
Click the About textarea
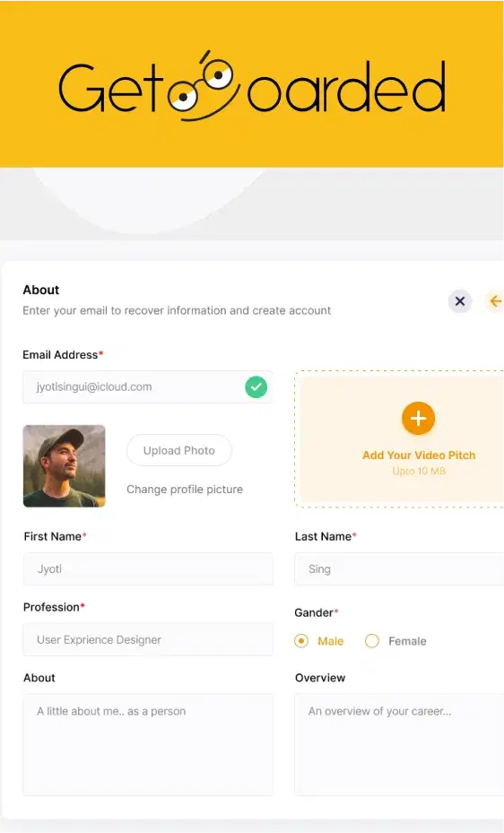coord(148,744)
